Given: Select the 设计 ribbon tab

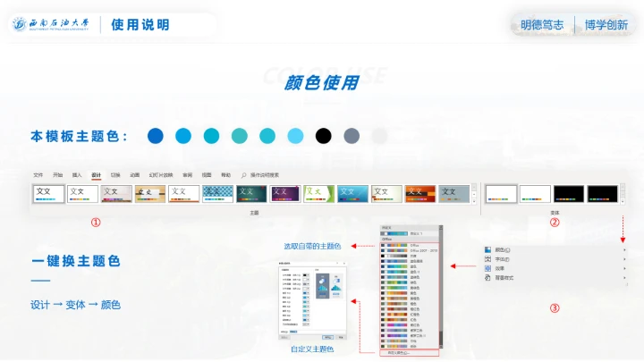Looking at the screenshot, I should click(96, 175).
